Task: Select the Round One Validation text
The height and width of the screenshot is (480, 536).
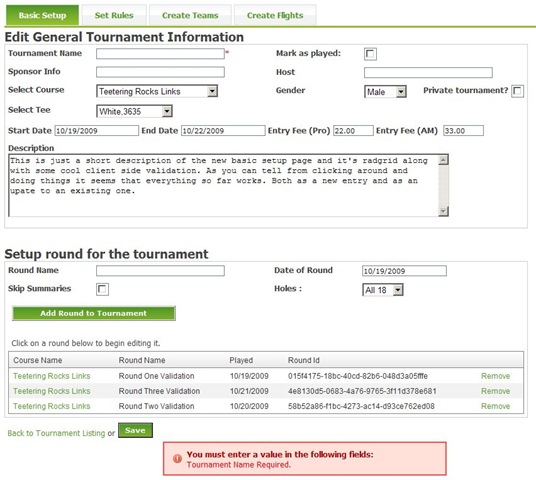Action: pos(156,376)
